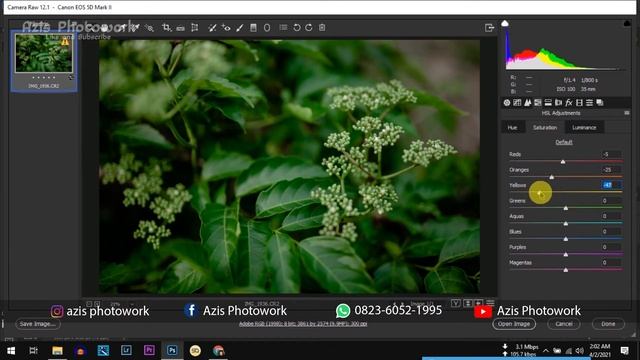Click the Reds value field
Screen dimensions: 640x360
(x=611, y=154)
